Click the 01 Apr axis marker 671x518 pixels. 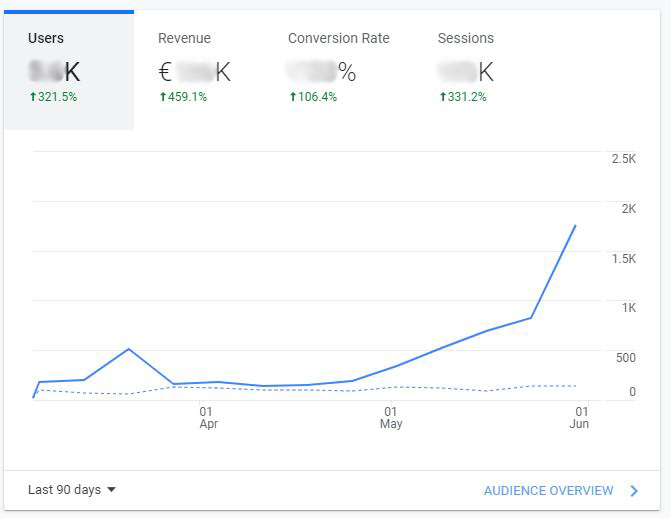coord(208,417)
